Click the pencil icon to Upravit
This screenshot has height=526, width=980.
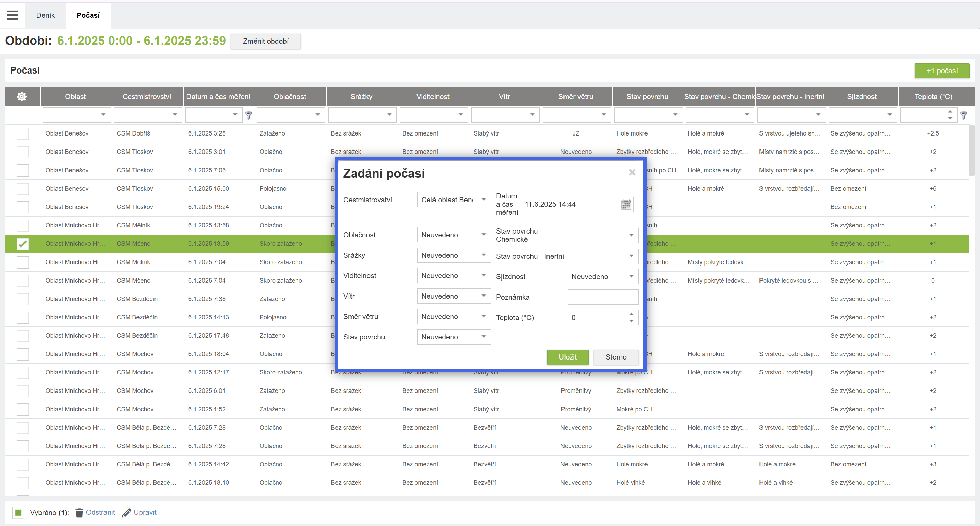[x=127, y=513]
